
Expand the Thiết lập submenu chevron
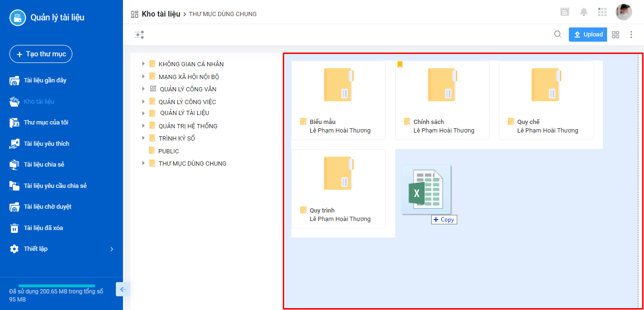(x=112, y=249)
